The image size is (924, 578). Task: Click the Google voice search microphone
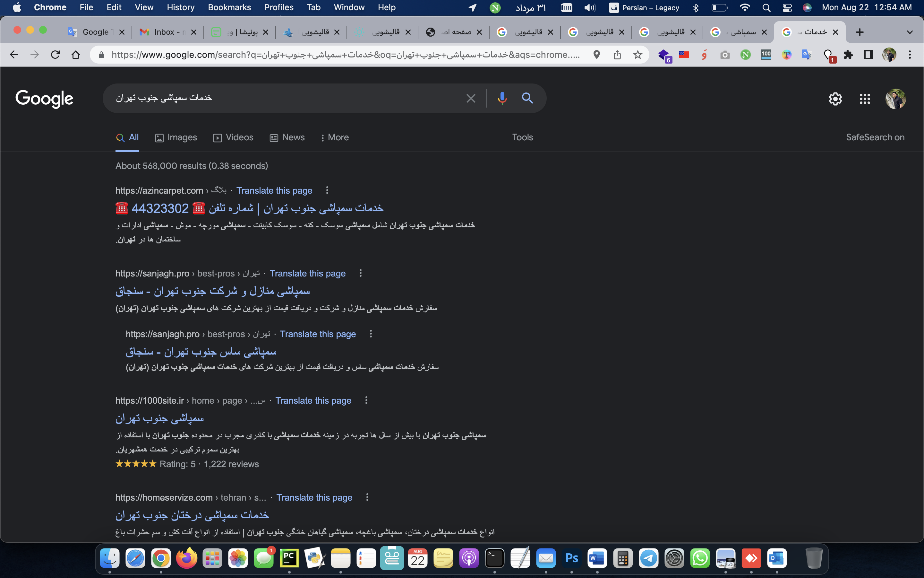point(502,98)
